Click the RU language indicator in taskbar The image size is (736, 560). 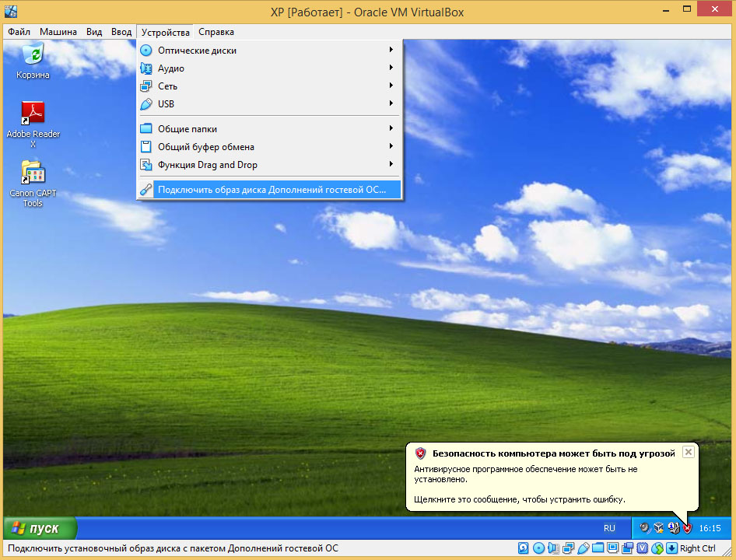pos(609,528)
